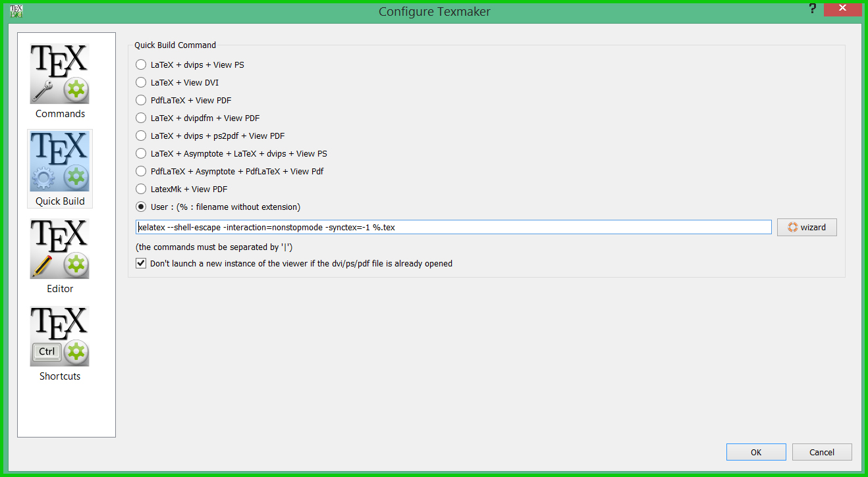Open the Editor settings section

tap(60, 256)
